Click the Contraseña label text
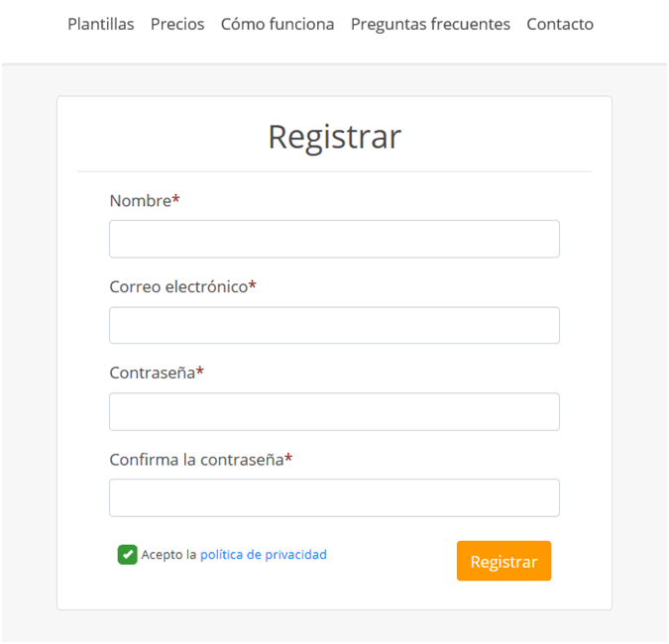 click(152, 373)
